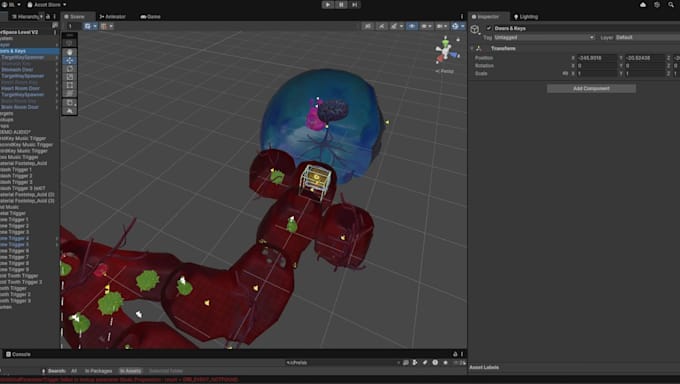Image resolution: width=680 pixels, height=384 pixels.
Task: Open the account dropdown at top left
Action: [12, 5]
